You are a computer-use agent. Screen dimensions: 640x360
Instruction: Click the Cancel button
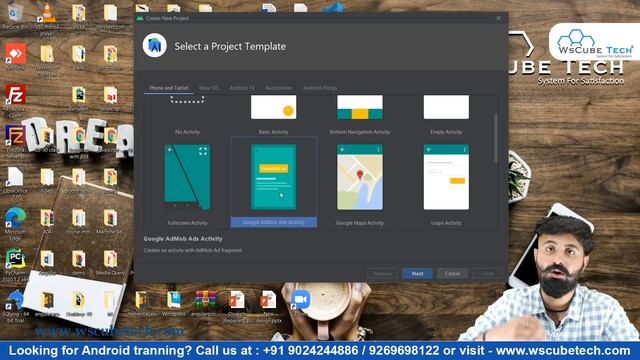(x=452, y=273)
